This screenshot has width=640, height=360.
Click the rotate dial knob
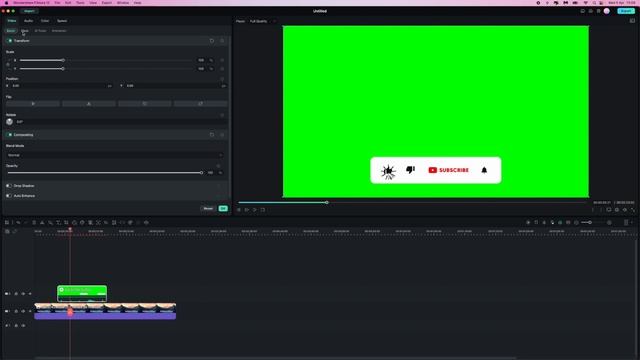point(9,122)
